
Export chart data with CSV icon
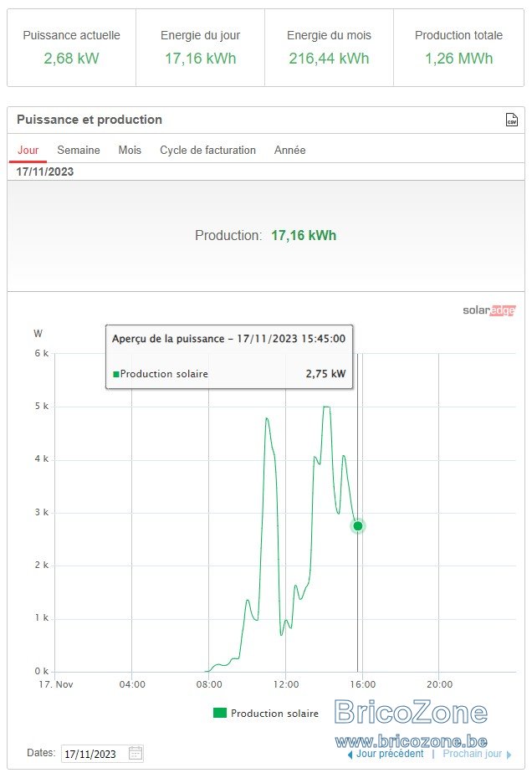tap(511, 120)
